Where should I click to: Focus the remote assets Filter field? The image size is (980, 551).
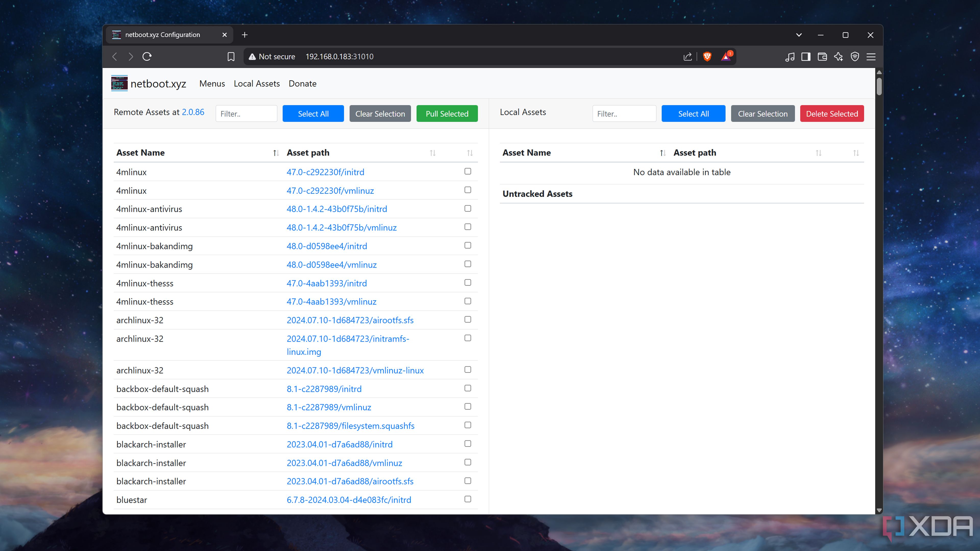tap(246, 114)
